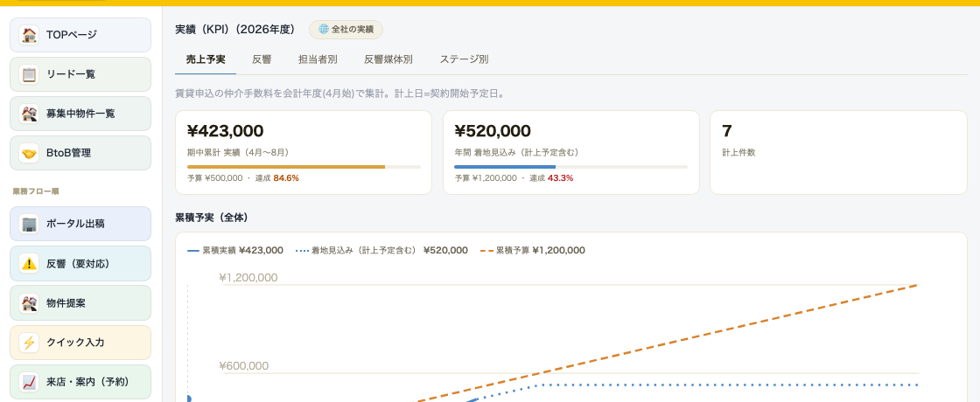The height and width of the screenshot is (402, 980).
Task: Navigate to ポータル出稿
Action: pos(80,224)
